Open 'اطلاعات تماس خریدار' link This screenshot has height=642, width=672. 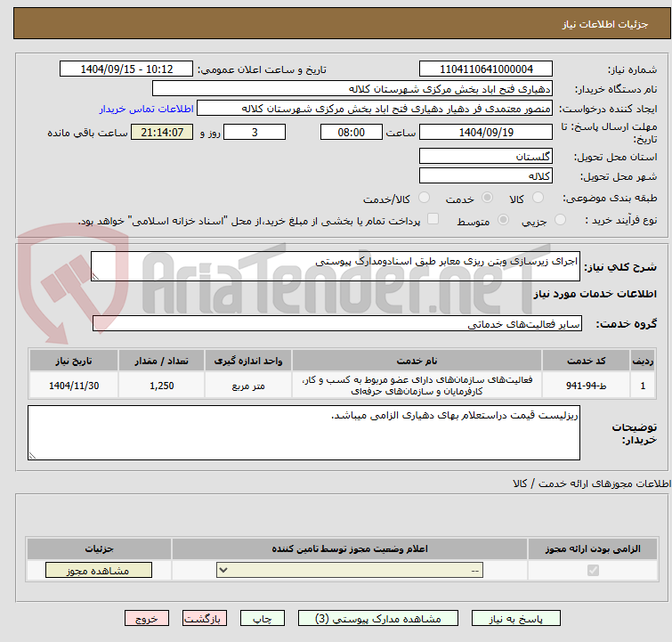pos(147,109)
